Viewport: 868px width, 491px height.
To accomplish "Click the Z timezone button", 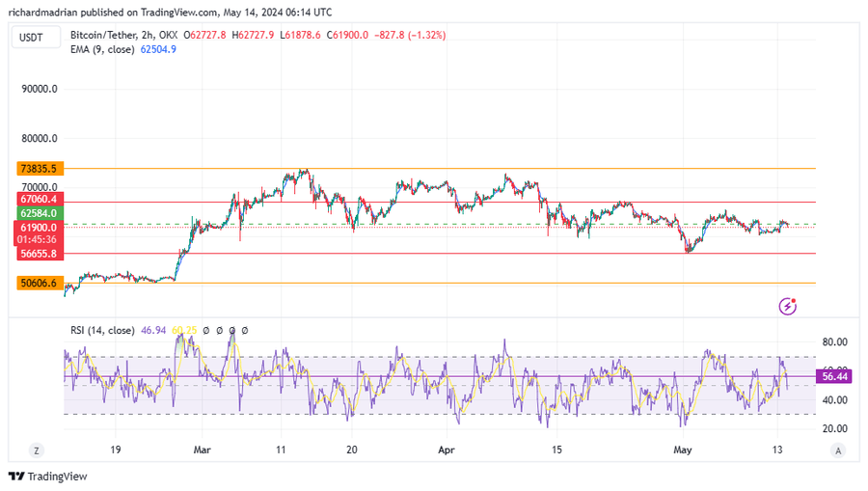I will (36, 450).
